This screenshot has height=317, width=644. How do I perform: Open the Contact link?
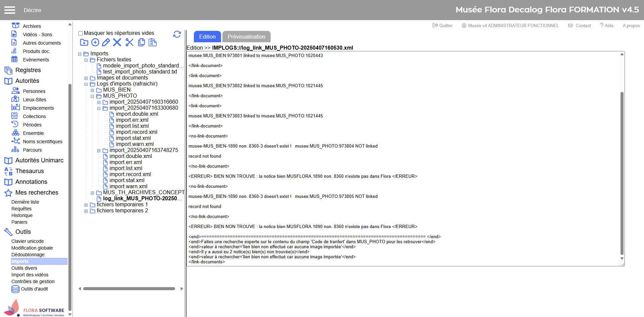tap(579, 25)
